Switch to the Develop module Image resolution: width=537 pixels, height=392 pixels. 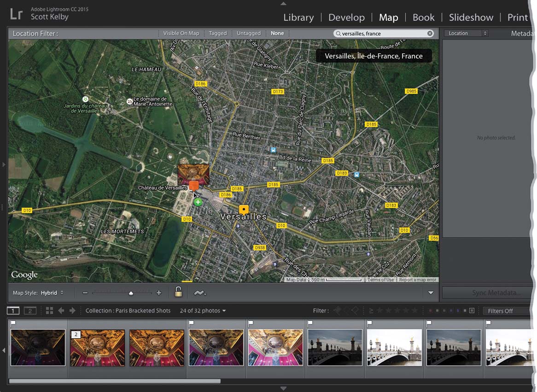(346, 17)
